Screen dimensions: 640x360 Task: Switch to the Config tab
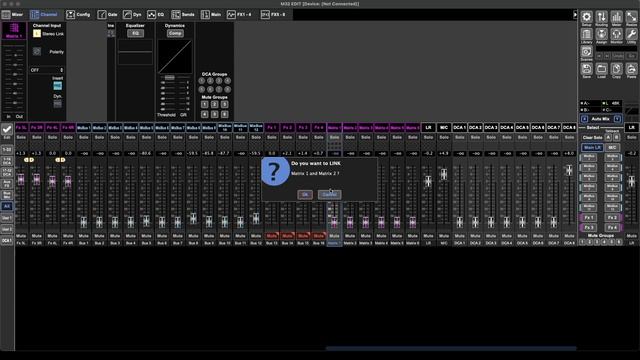tap(78, 15)
